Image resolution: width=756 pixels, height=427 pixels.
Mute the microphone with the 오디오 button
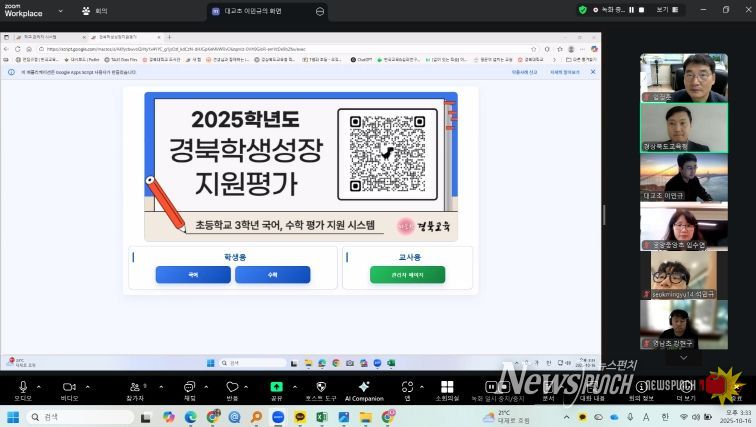pyautogui.click(x=22, y=386)
